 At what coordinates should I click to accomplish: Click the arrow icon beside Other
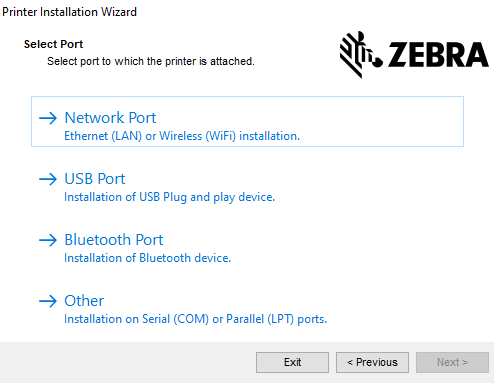point(48,301)
